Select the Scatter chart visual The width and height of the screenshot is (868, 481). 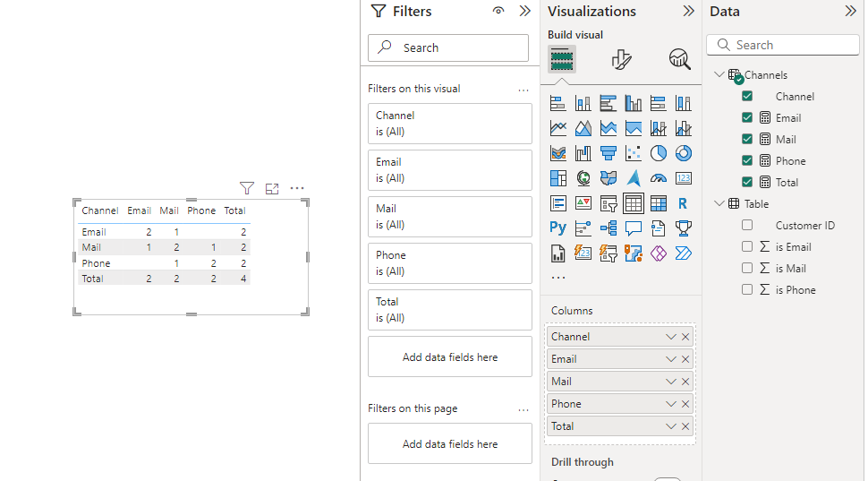pyautogui.click(x=633, y=153)
